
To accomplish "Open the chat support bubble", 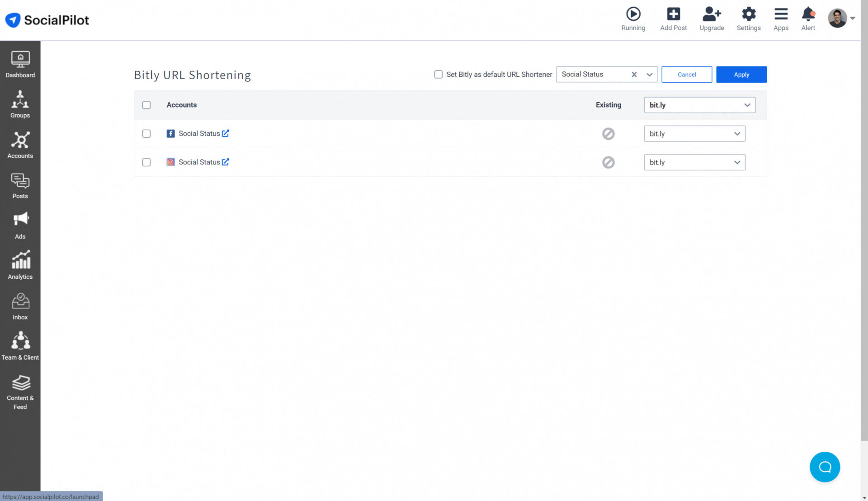I will pos(825,467).
